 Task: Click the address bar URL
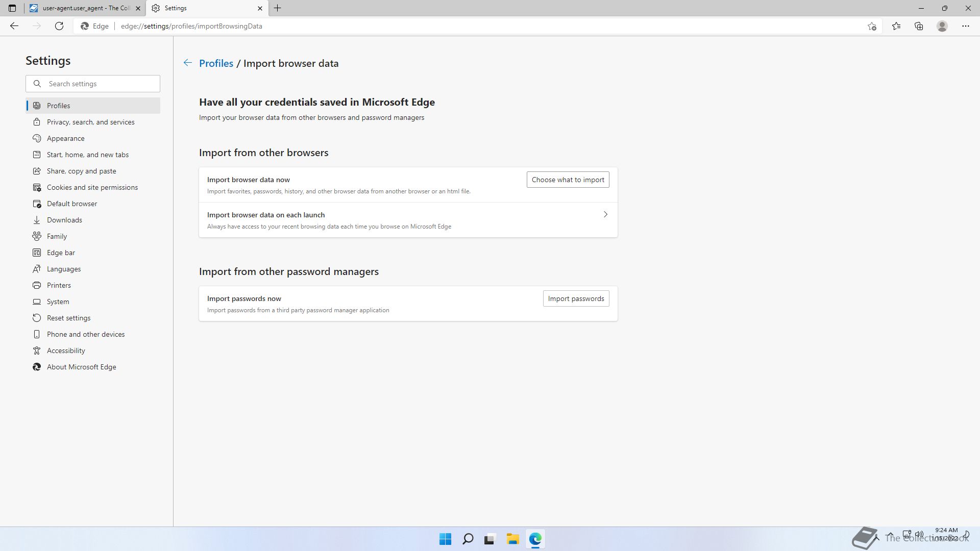[x=191, y=26]
